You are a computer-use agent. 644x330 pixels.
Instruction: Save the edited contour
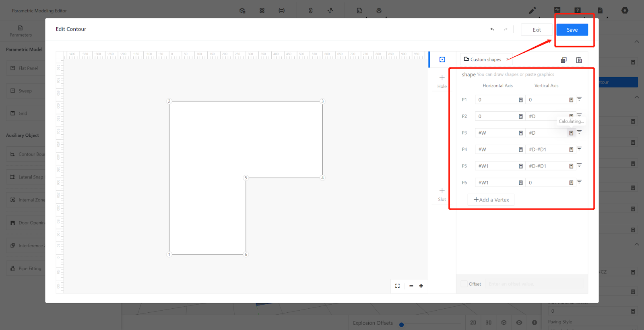[572, 30]
